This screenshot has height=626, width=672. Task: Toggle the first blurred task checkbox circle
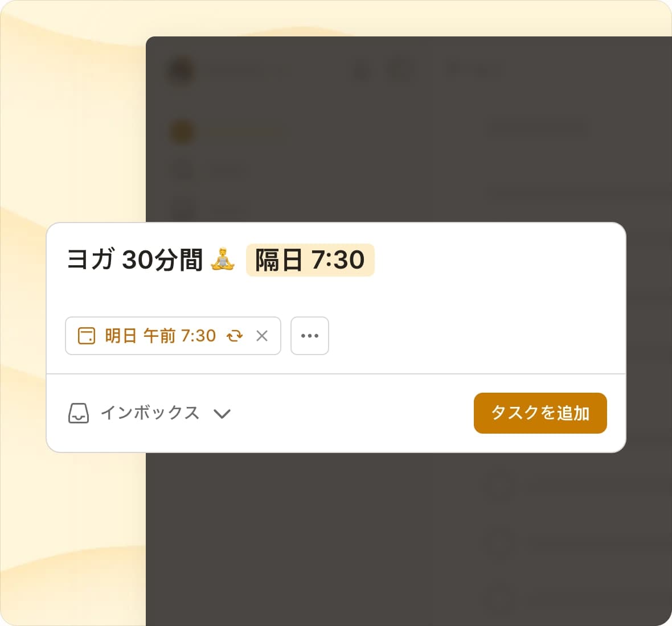498,484
